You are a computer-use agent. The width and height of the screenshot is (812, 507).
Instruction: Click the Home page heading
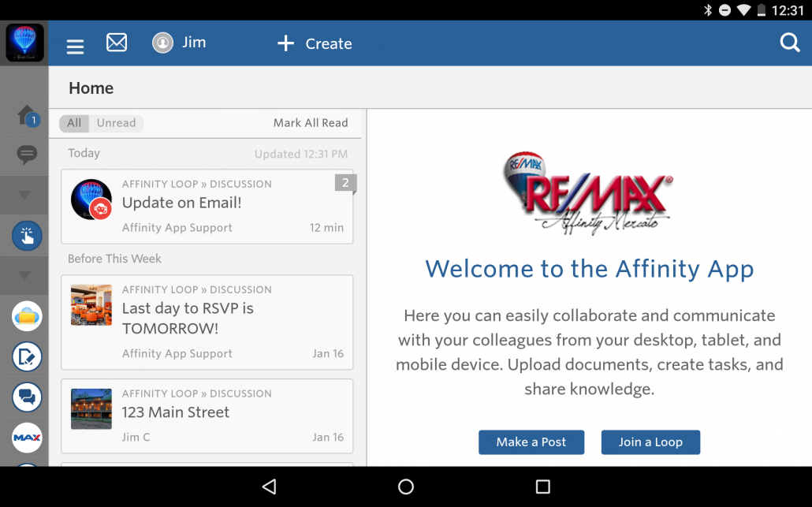tap(91, 88)
